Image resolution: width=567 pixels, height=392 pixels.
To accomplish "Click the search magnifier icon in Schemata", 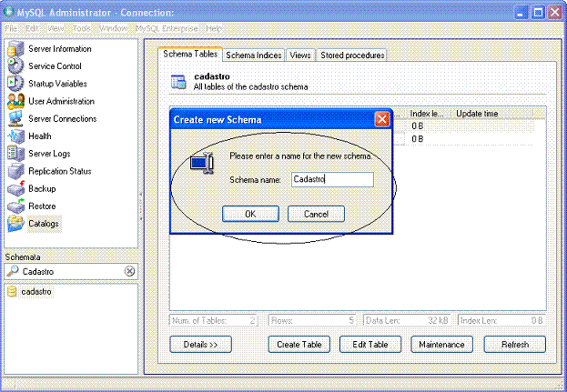I will [x=13, y=271].
